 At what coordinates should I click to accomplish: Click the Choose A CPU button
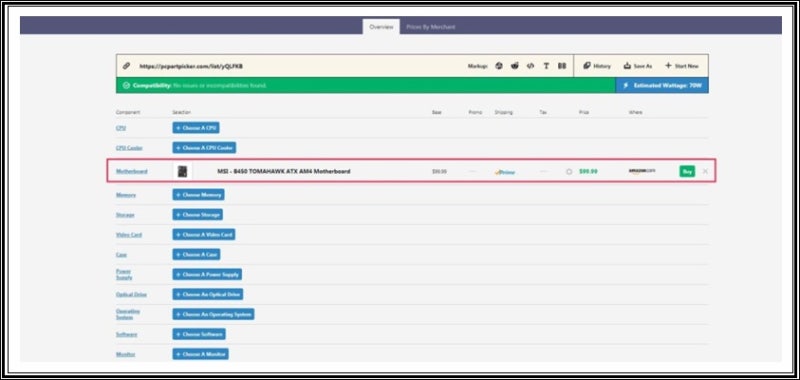pos(196,128)
